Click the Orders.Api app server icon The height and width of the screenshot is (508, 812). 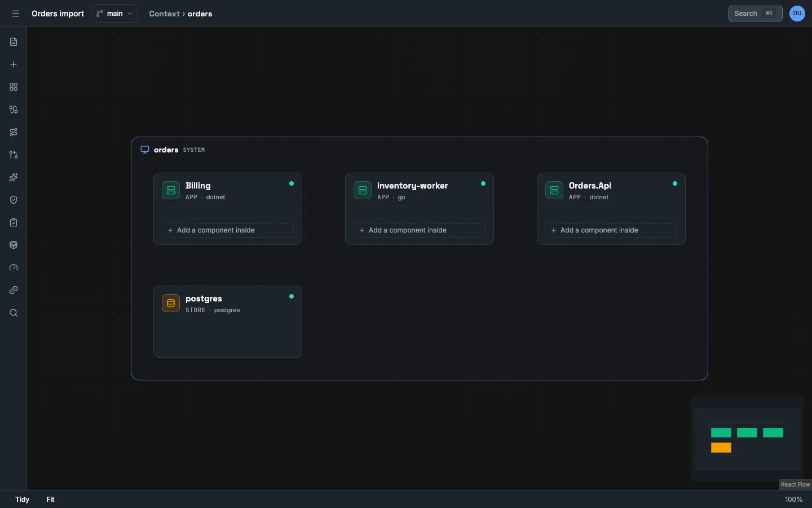coord(554,190)
